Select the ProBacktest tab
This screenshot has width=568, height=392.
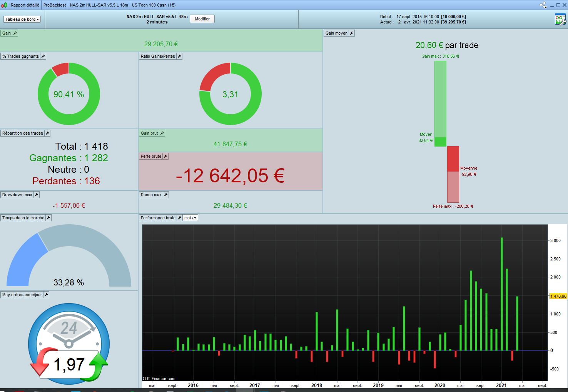pyautogui.click(x=55, y=5)
